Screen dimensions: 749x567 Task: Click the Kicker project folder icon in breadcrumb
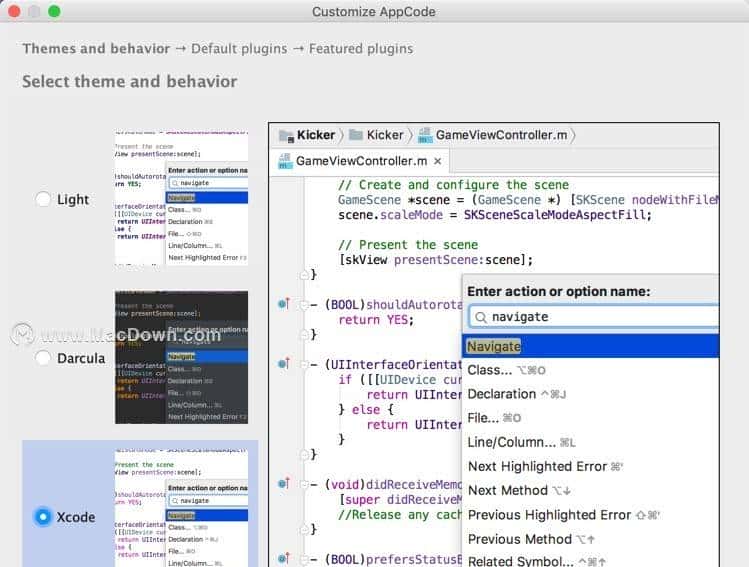[x=286, y=136]
